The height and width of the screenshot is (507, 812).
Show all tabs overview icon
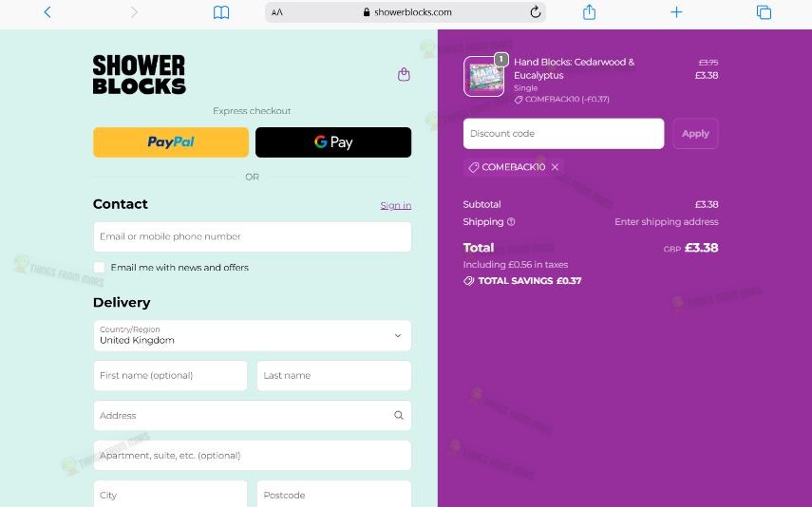coord(764,12)
